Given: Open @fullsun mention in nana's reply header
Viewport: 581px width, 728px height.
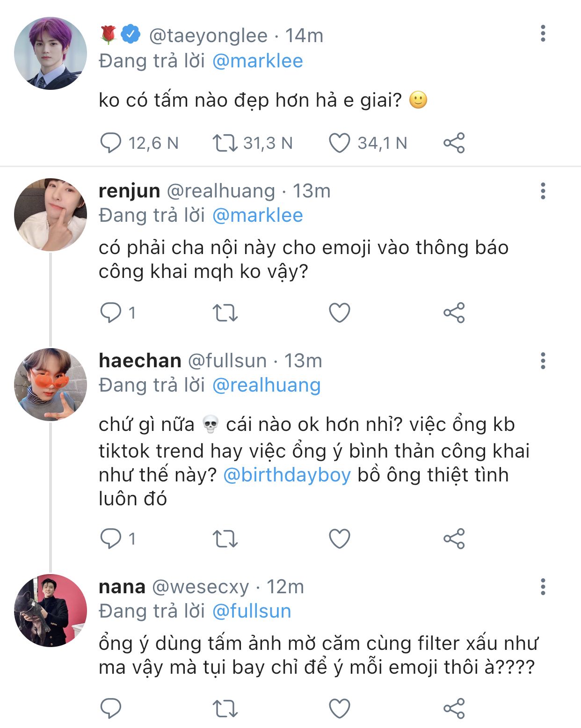Looking at the screenshot, I should coord(252,611).
